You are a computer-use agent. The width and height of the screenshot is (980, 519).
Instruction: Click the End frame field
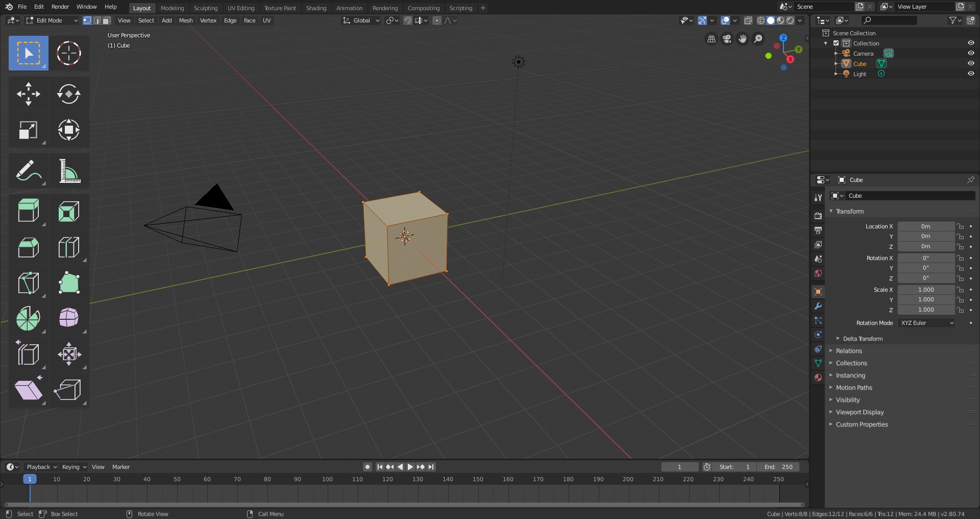click(x=778, y=467)
